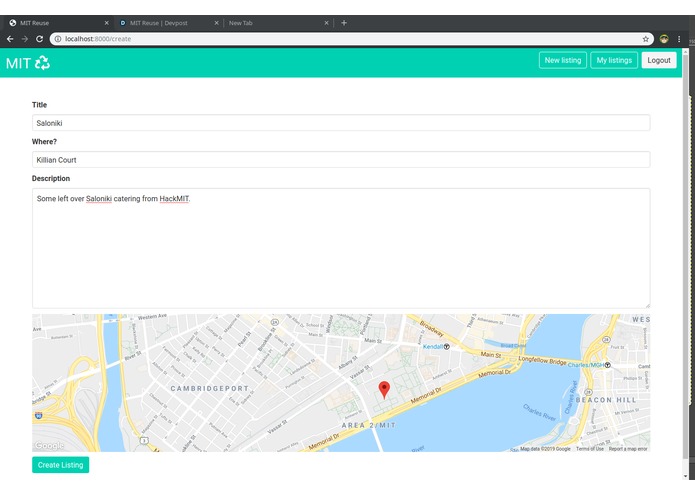Switch to the New Tab tab

pyautogui.click(x=278, y=23)
